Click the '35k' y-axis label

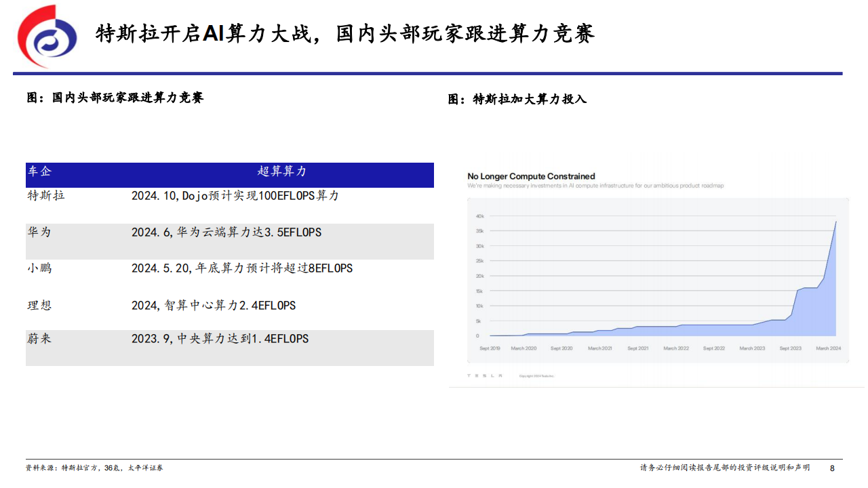click(479, 231)
